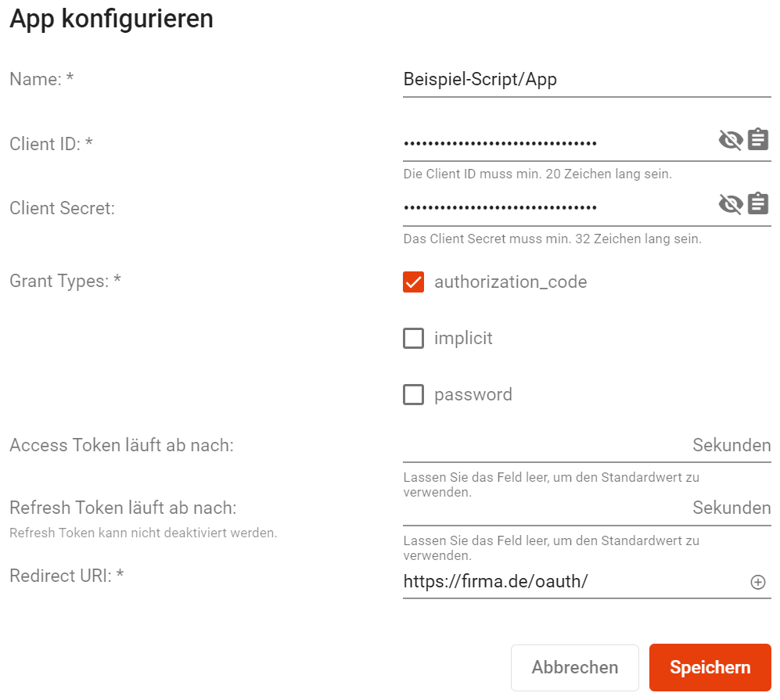Cancel with the Abbrechen button
The height and width of the screenshot is (700, 780).
coord(574,668)
